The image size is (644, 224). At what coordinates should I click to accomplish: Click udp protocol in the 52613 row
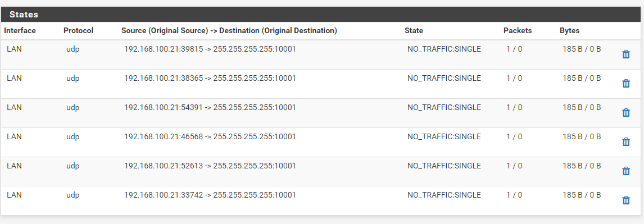pos(72,166)
